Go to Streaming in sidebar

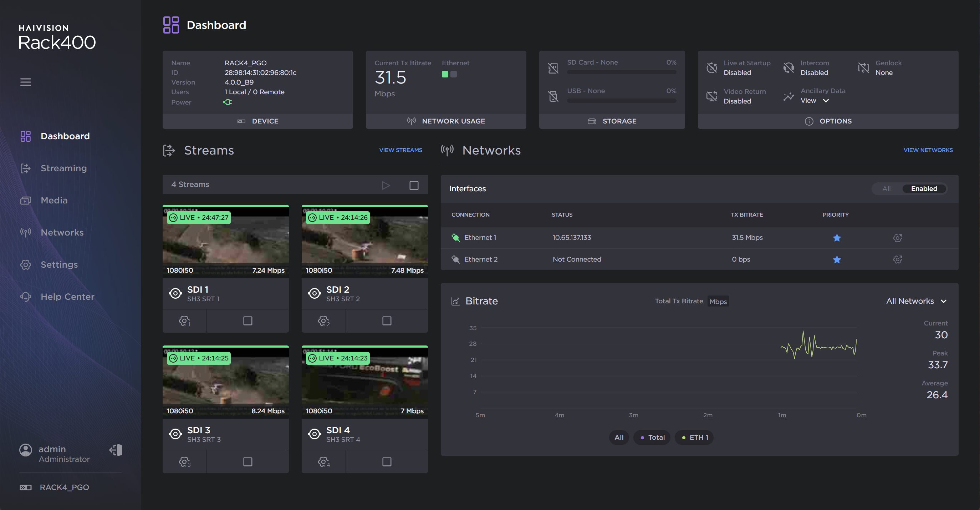[x=63, y=168]
